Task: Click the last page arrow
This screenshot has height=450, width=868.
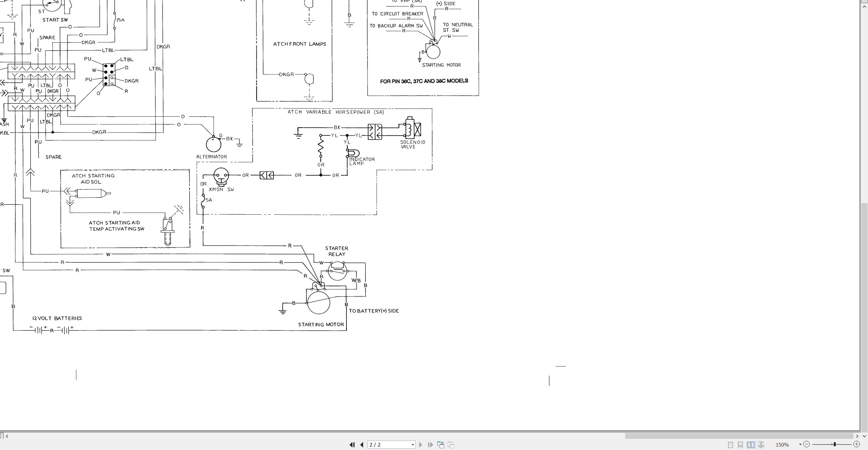Action: (x=430, y=445)
